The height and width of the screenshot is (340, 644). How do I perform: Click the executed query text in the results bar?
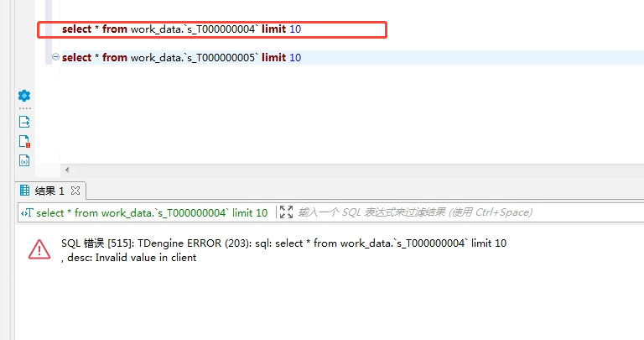point(152,213)
